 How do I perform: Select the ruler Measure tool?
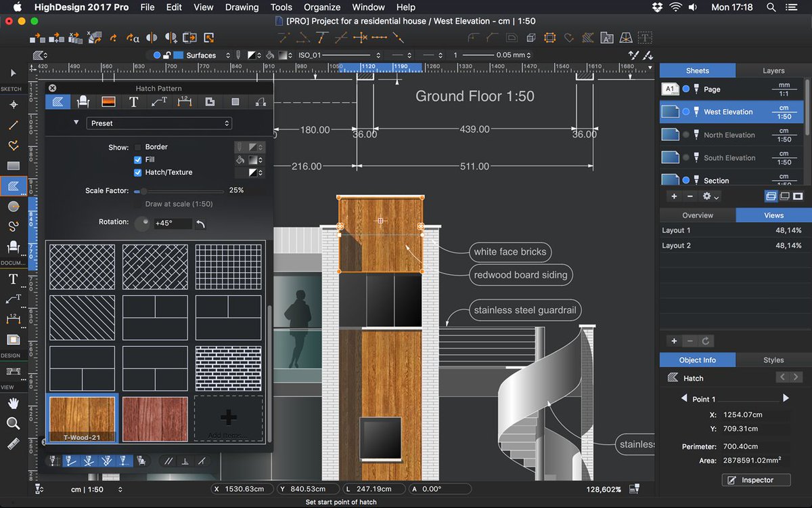13,444
